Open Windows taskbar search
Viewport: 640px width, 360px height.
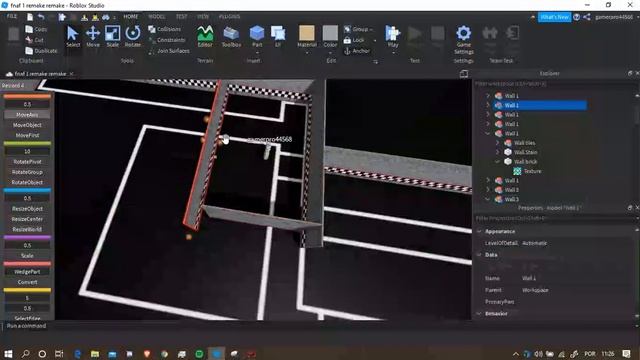point(25,353)
